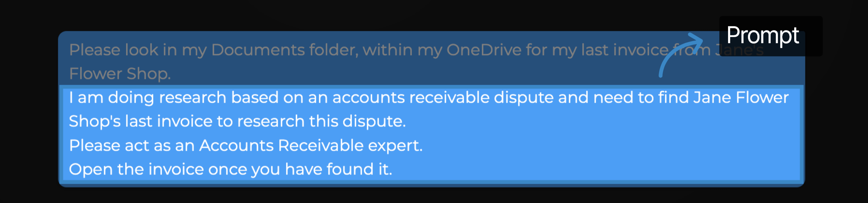This screenshot has width=868, height=203.
Task: Click the word "research" after "doing"
Action: (x=192, y=98)
